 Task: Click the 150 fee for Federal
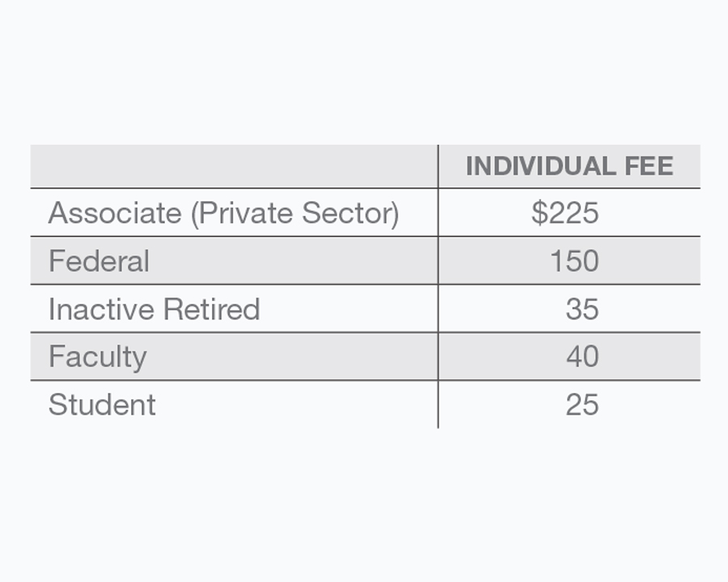tap(574, 261)
